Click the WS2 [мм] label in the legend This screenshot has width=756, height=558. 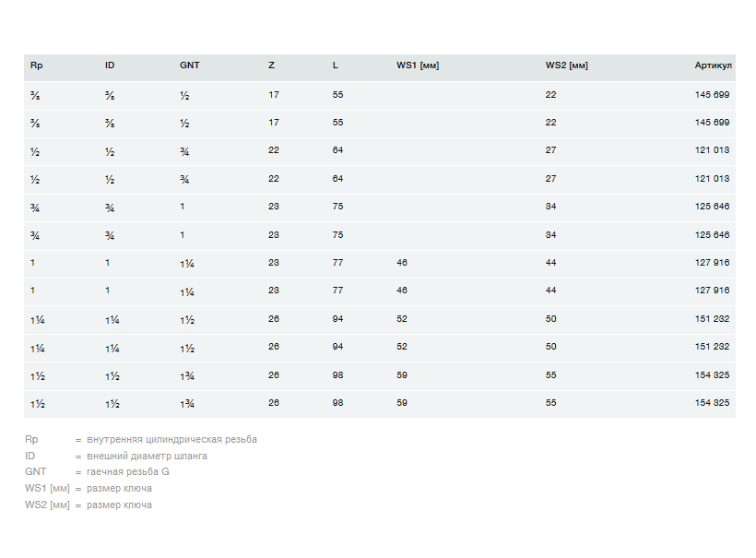pos(47,505)
